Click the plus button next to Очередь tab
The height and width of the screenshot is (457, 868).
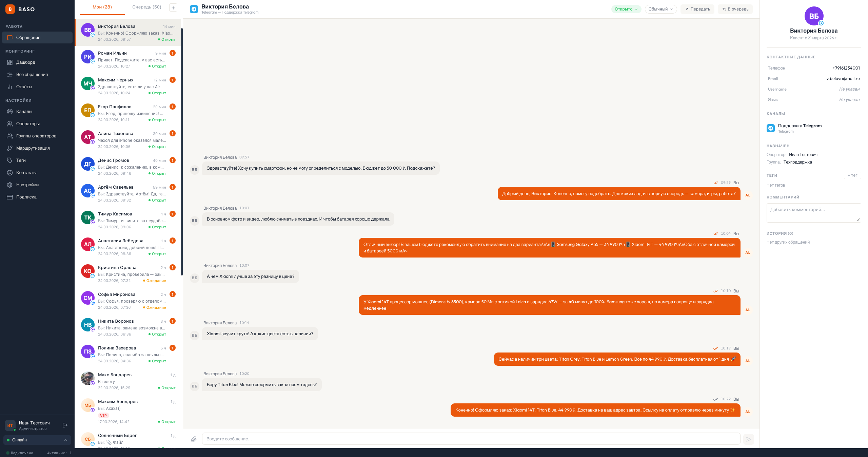[173, 7]
